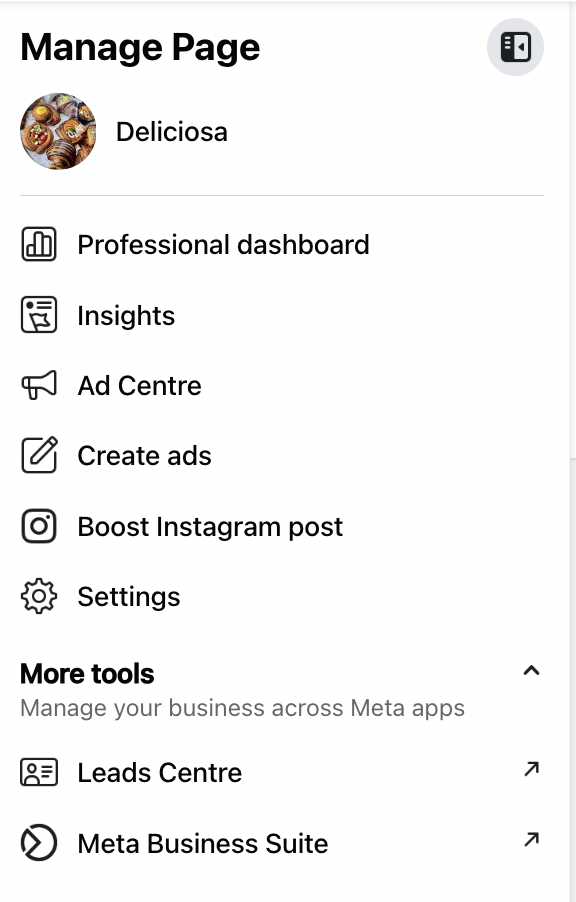Click the Leads Centre contact card icon
Viewport: 576px width, 902px height.
pos(38,772)
